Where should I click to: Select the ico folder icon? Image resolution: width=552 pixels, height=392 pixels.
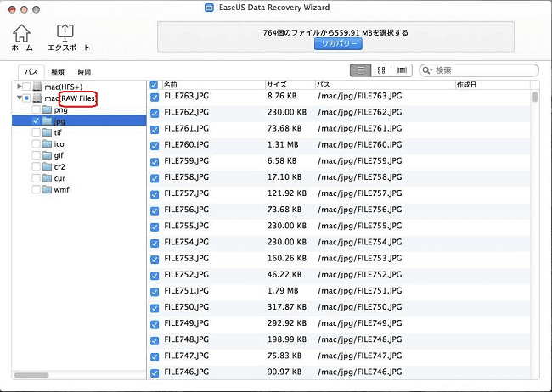pyautogui.click(x=47, y=144)
